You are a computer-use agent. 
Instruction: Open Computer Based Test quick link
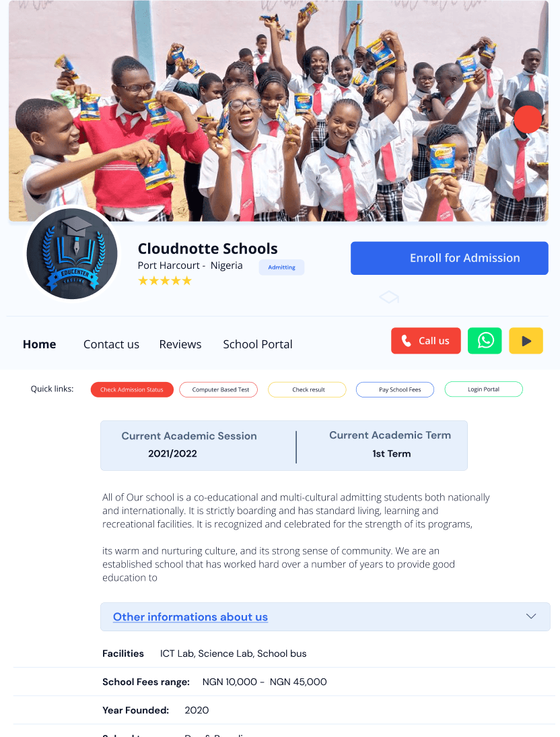[219, 389]
